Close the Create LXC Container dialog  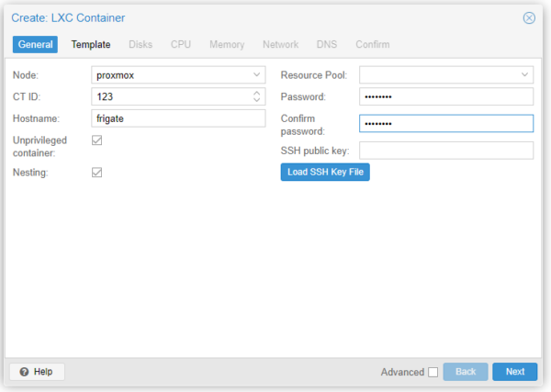(x=529, y=17)
